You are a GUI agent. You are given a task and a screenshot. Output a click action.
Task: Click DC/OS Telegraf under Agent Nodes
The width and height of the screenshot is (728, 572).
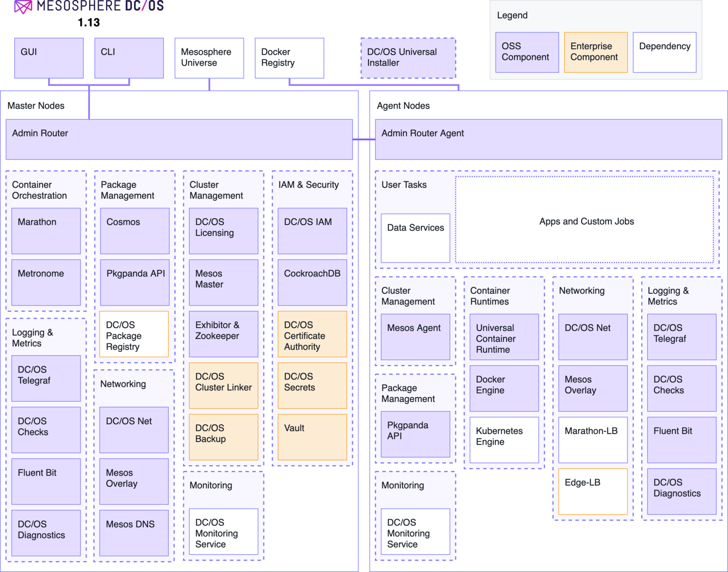pos(682,337)
